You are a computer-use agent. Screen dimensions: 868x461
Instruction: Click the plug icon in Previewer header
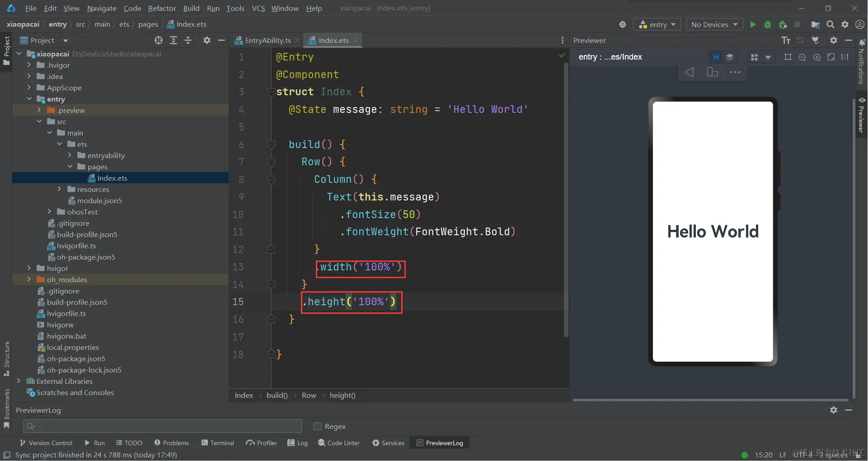(815, 40)
